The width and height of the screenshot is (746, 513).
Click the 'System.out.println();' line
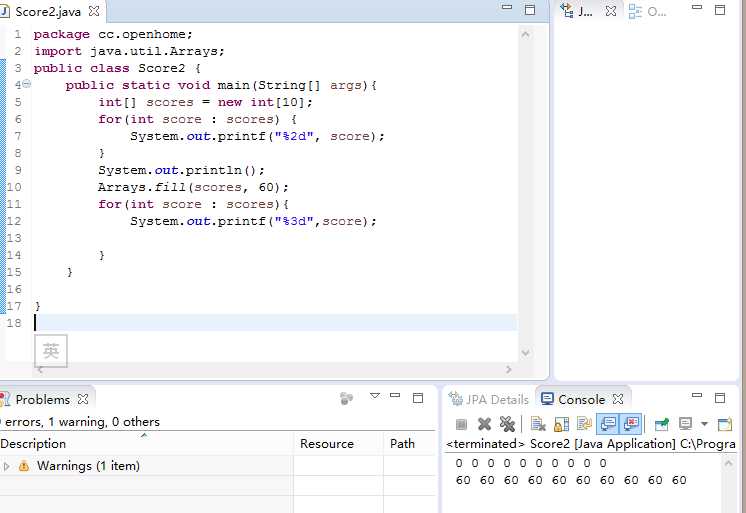[x=181, y=170]
